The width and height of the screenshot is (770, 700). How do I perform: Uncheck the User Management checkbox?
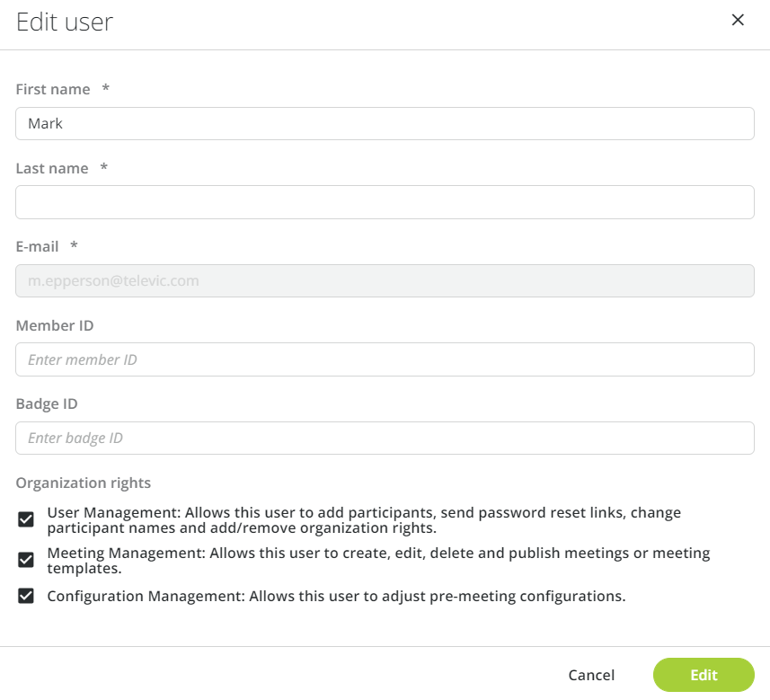(25, 518)
